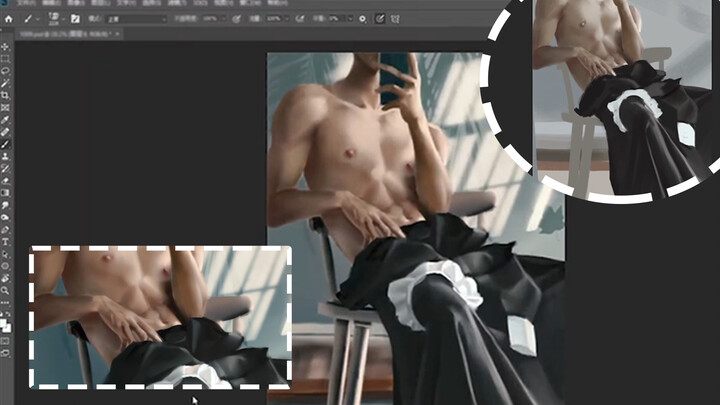This screenshot has width=720, height=405.
Task: Select the Clone Stamp tool
Action: (x=5, y=157)
